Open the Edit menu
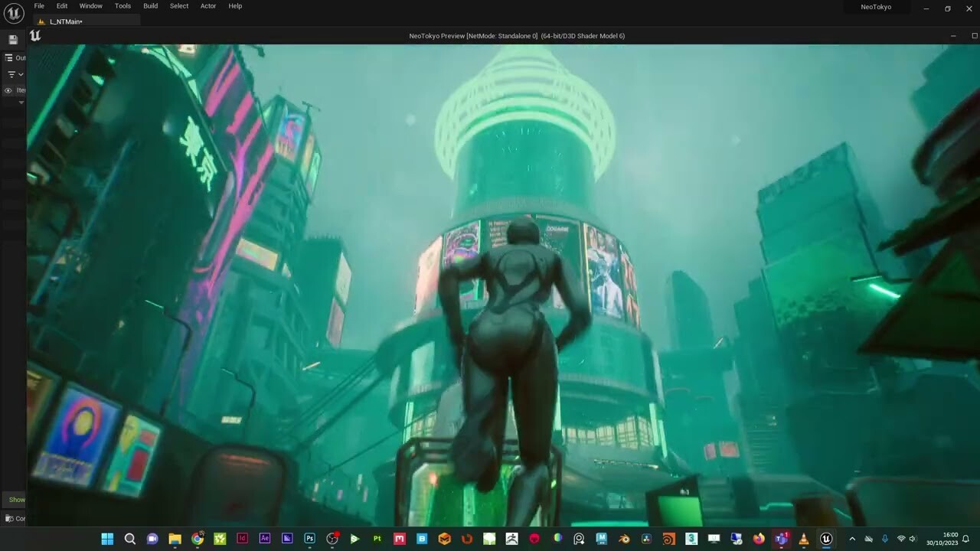The image size is (980, 551). tap(62, 6)
